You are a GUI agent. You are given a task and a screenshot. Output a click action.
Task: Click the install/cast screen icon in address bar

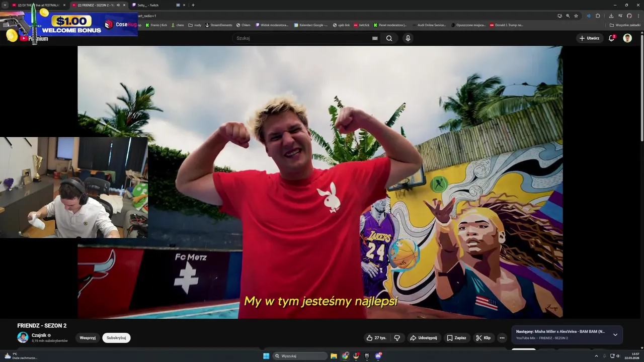(559, 16)
